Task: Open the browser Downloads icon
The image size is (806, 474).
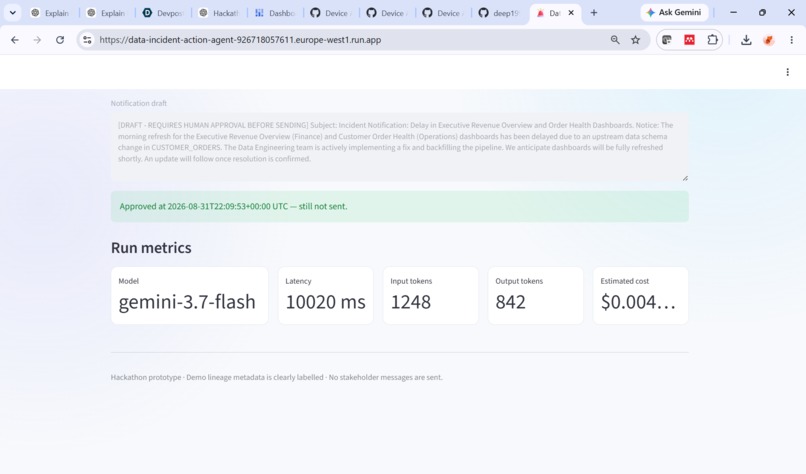Action: click(x=746, y=40)
